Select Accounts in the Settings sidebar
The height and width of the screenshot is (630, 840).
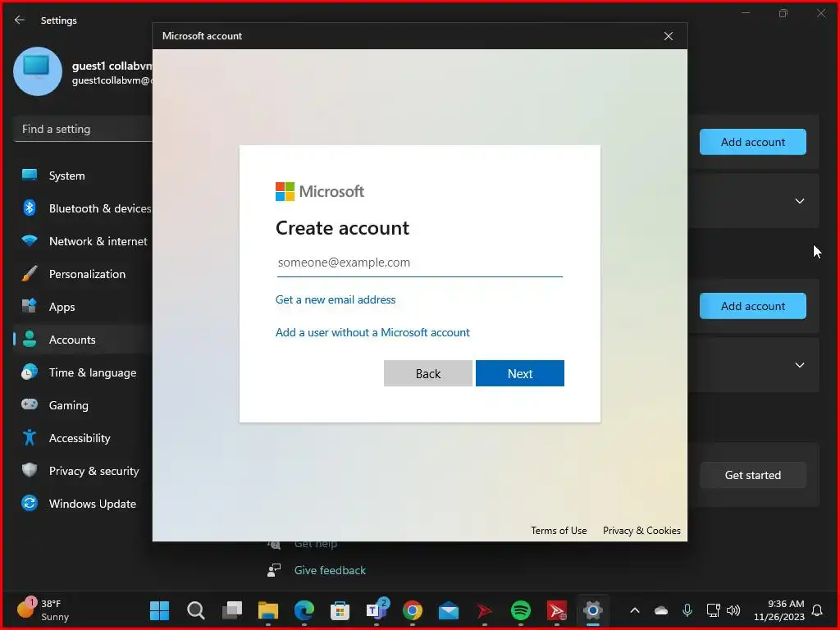pos(83,340)
